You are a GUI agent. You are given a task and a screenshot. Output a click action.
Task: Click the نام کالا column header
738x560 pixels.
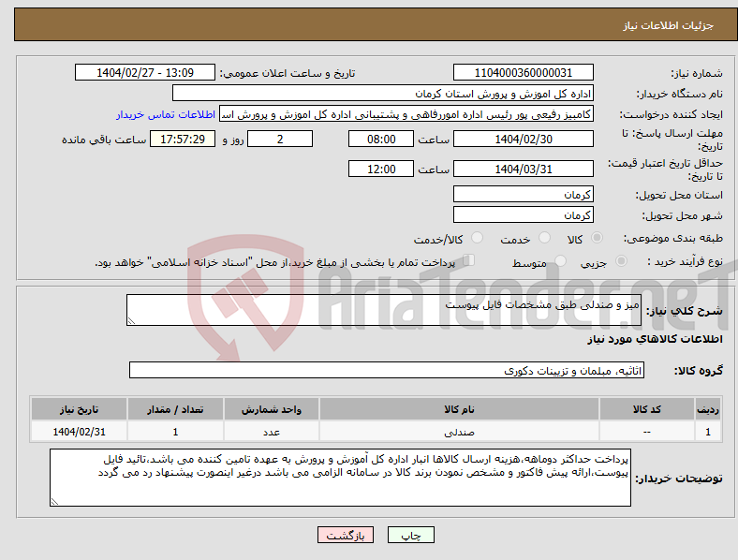point(459,409)
